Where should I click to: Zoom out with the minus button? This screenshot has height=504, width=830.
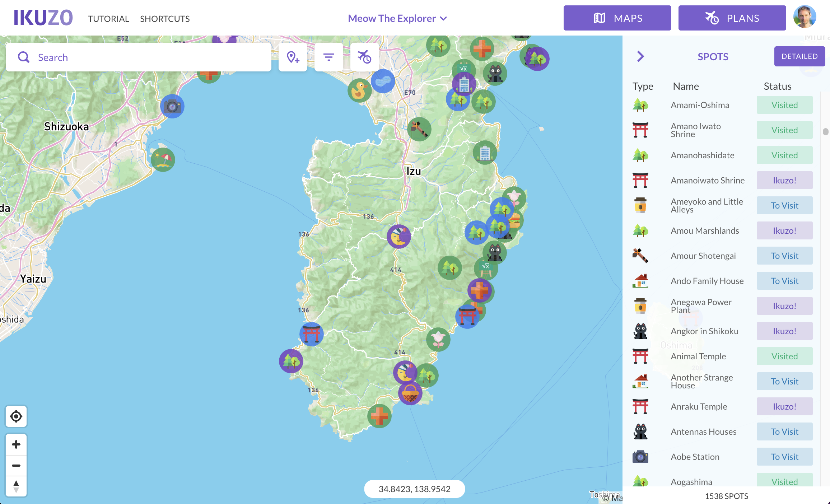pyautogui.click(x=16, y=466)
